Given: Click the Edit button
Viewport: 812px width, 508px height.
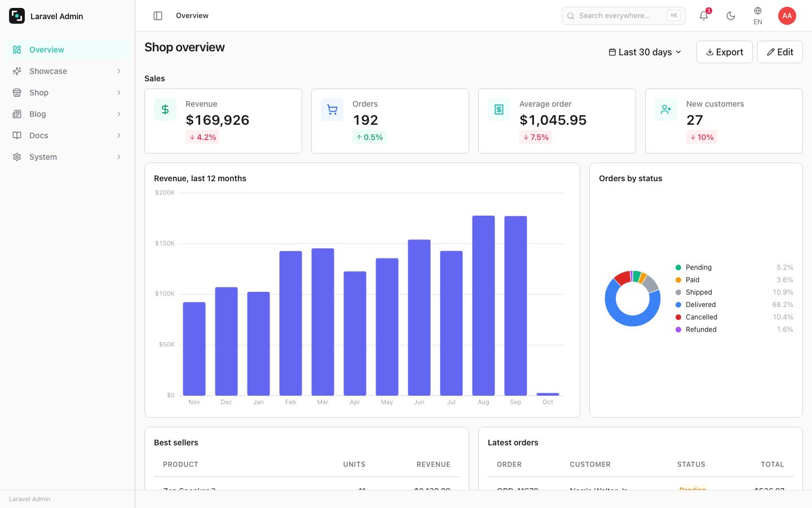Looking at the screenshot, I should [780, 52].
